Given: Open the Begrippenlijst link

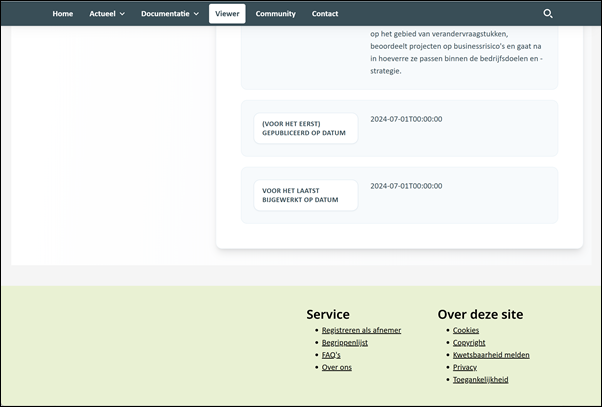Looking at the screenshot, I should (345, 342).
